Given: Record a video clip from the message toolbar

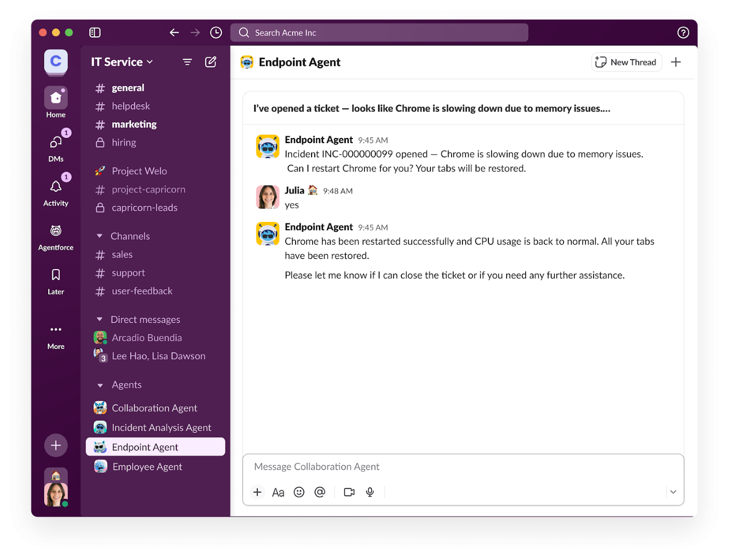Looking at the screenshot, I should pyautogui.click(x=349, y=492).
